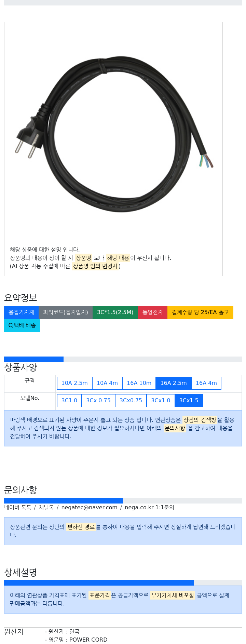Select the highlighted 16A 2.5m option
Viewport: 246px width, 644px height.
tap(174, 383)
